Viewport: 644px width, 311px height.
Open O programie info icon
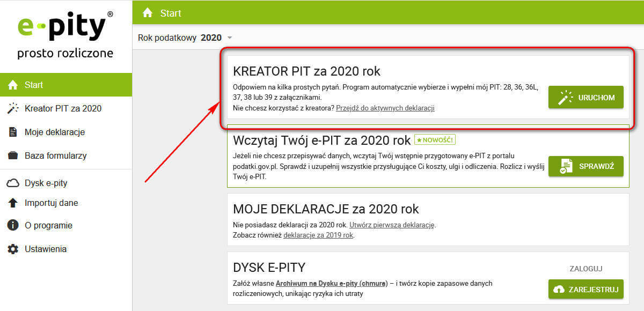(x=12, y=225)
